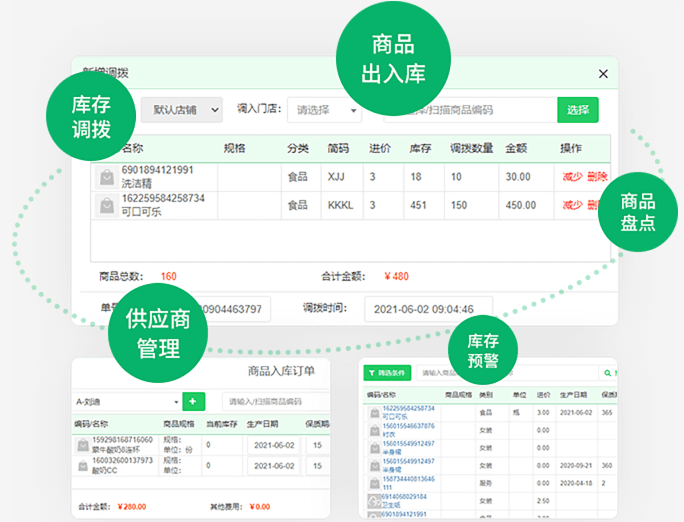
Task: Close the 新增调拨 dialog
Action: click(602, 74)
